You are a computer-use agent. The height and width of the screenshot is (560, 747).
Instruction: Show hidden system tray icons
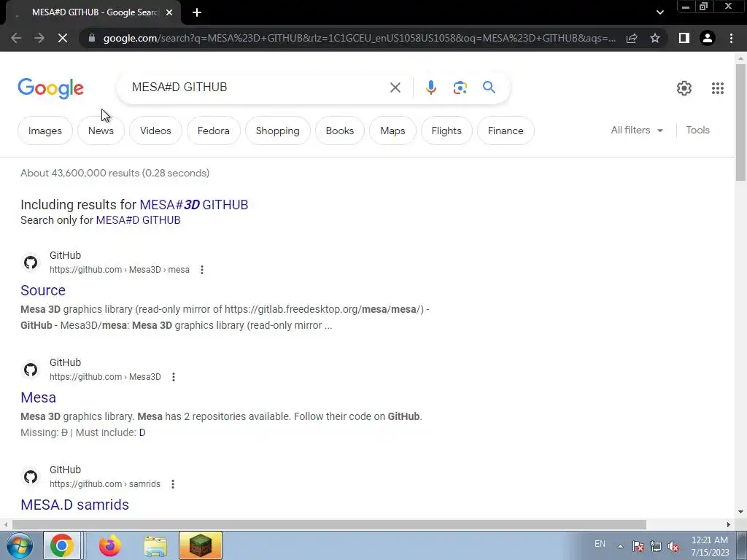click(x=620, y=547)
